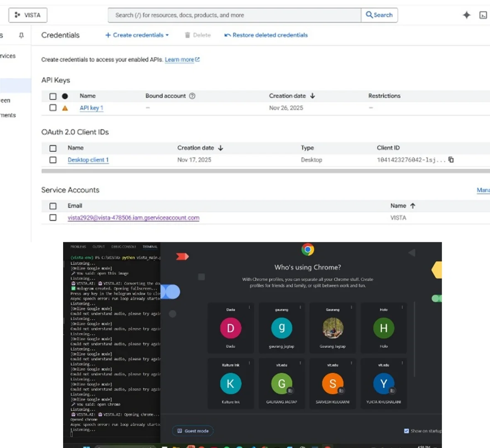
Task: Switch to the OUTPUT tab
Action: (x=98, y=247)
